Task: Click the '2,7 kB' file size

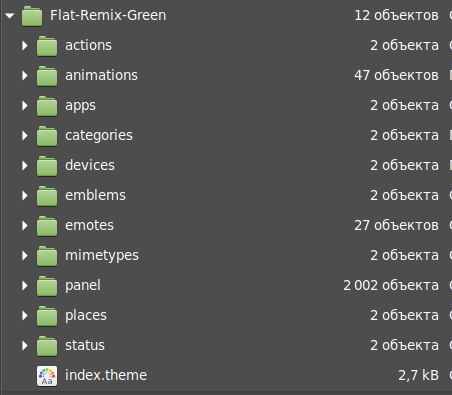Action: coord(418,375)
